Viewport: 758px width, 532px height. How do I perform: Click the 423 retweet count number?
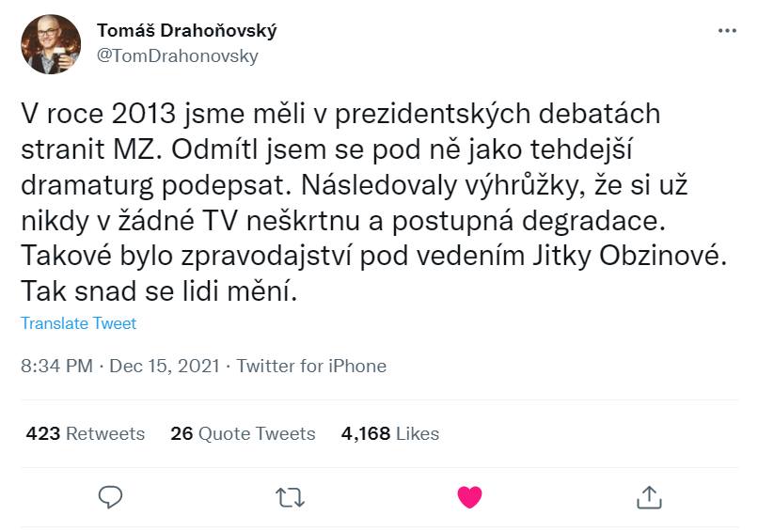43,433
